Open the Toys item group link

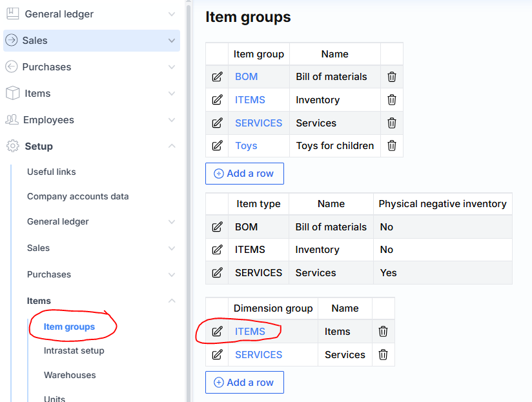pyautogui.click(x=246, y=146)
